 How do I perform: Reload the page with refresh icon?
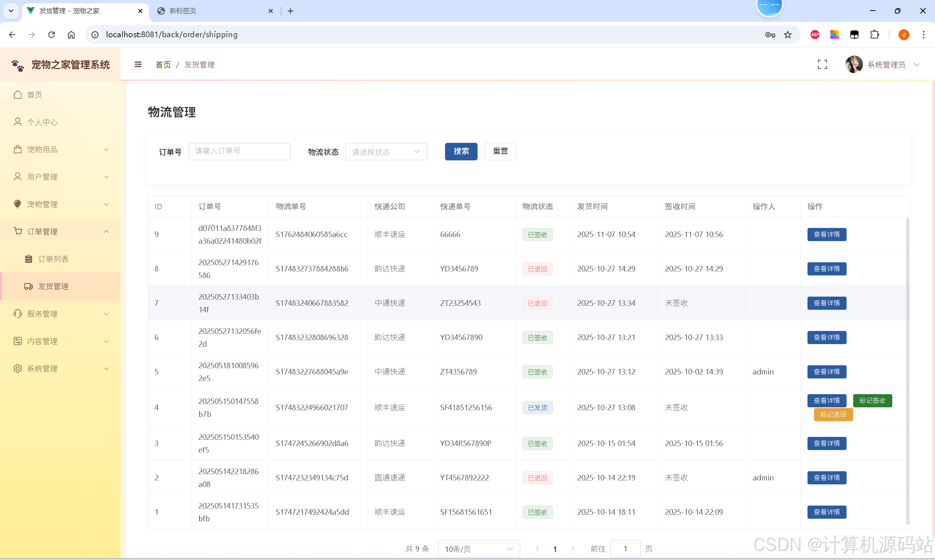point(51,35)
